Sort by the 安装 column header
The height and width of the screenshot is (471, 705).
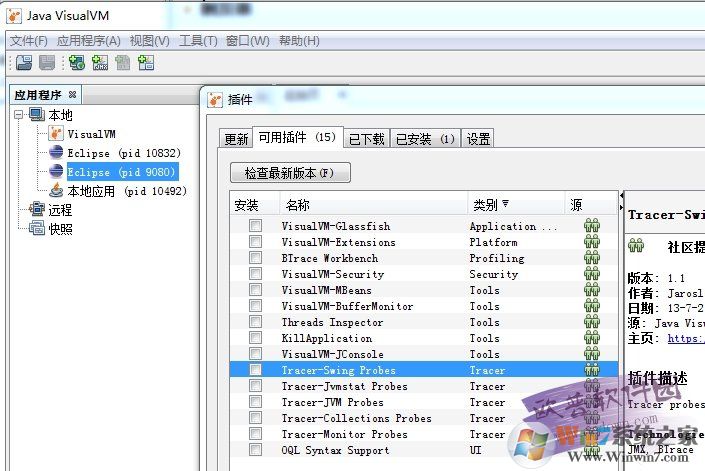(255, 205)
